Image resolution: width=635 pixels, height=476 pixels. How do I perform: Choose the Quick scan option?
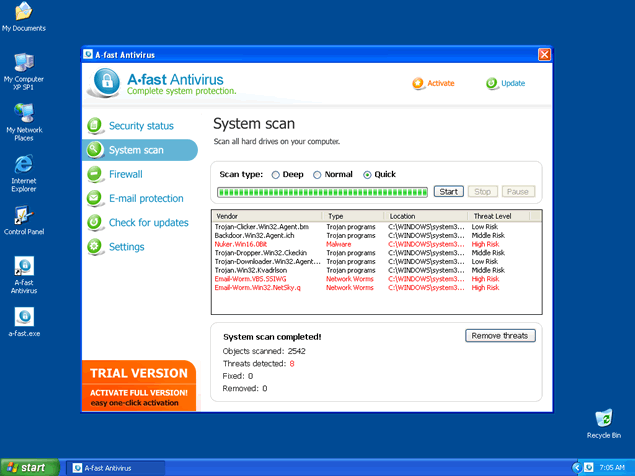click(367, 174)
